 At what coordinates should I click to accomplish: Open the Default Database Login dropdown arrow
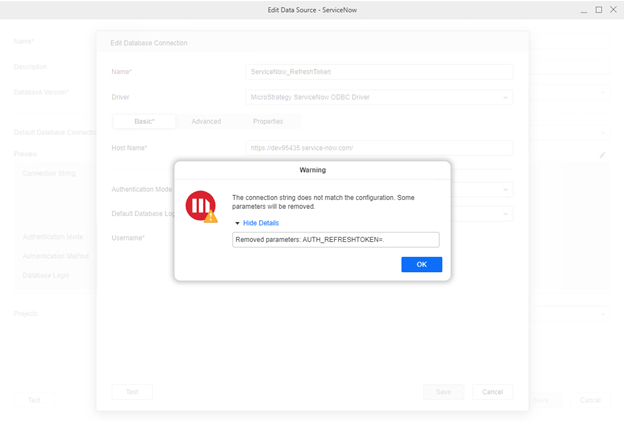pyautogui.click(x=505, y=214)
